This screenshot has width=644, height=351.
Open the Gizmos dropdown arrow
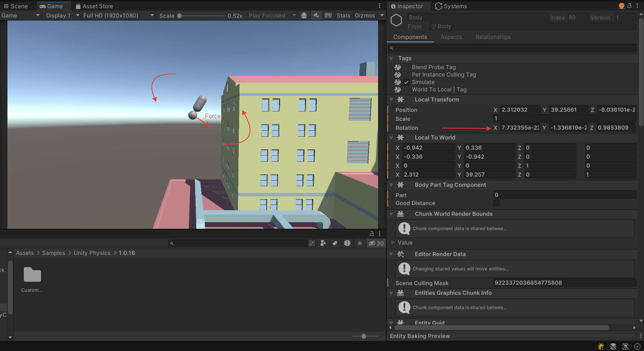click(382, 15)
